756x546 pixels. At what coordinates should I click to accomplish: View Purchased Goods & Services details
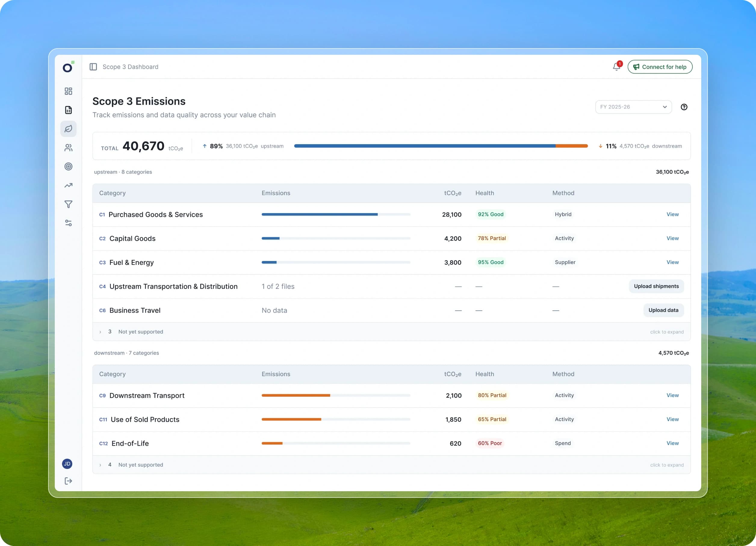[672, 214]
